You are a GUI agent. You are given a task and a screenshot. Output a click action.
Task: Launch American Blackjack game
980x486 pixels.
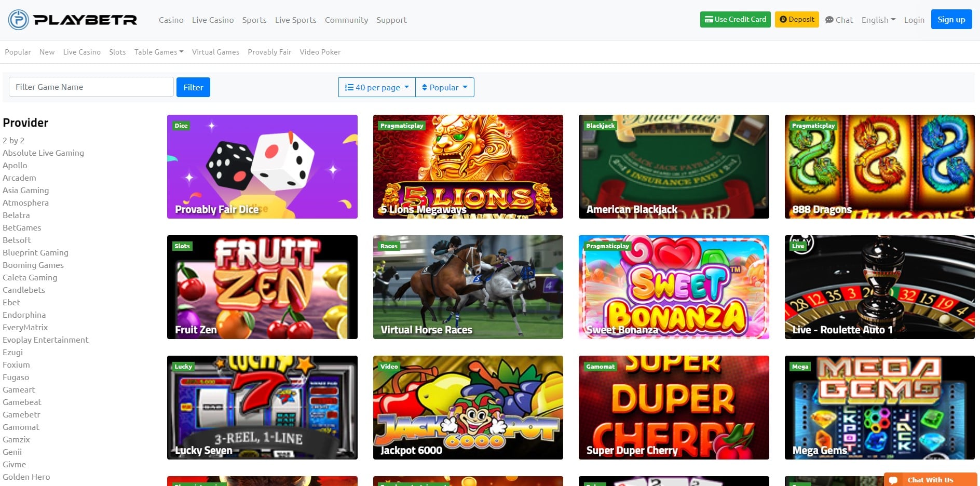[674, 167]
